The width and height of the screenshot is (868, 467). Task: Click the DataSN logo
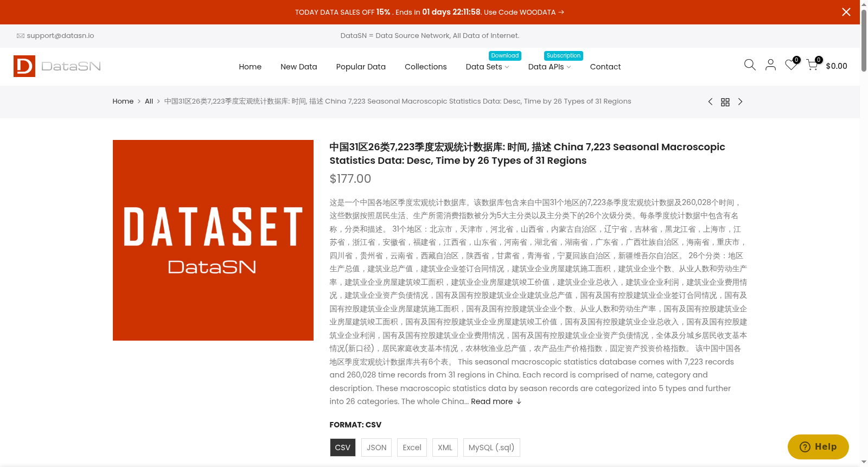58,66
